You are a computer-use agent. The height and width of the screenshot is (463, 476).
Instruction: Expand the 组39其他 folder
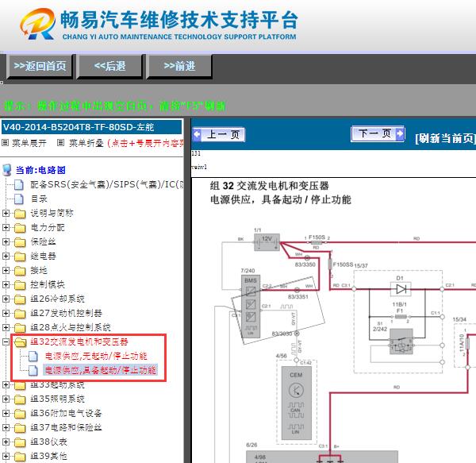pos(6,457)
